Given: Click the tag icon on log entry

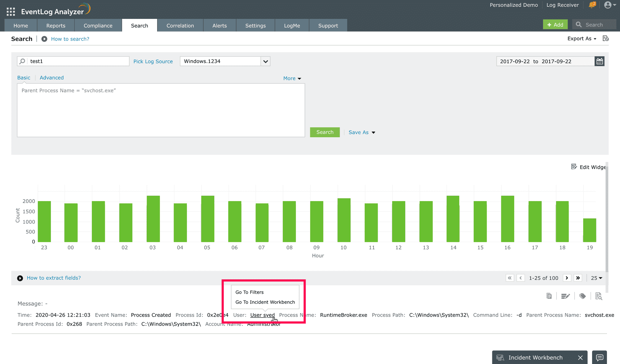Looking at the screenshot, I should 582,296.
